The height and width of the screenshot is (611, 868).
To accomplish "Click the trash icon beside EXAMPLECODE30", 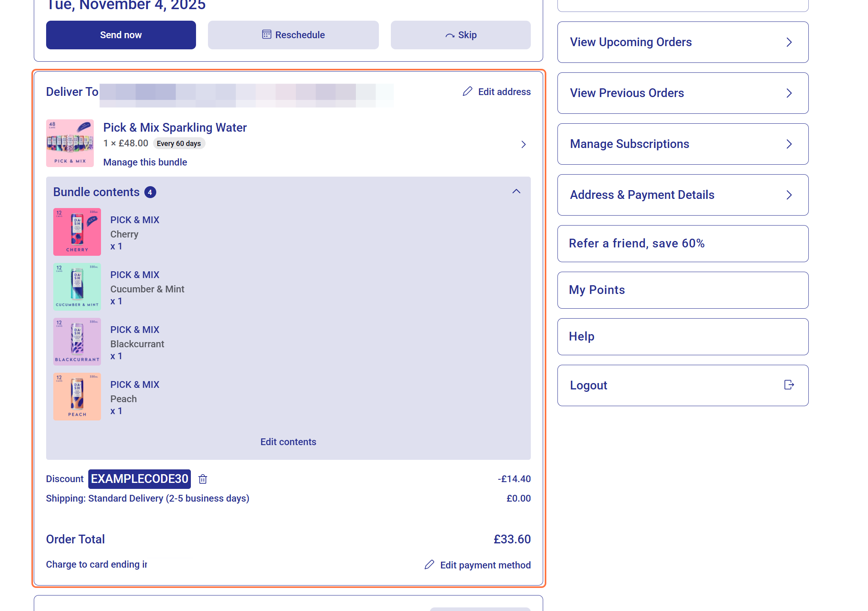I will pyautogui.click(x=203, y=479).
